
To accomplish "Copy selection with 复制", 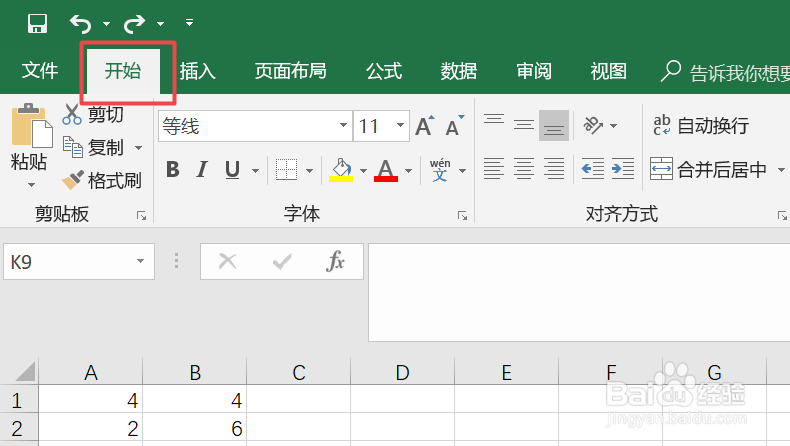I will pos(93,148).
